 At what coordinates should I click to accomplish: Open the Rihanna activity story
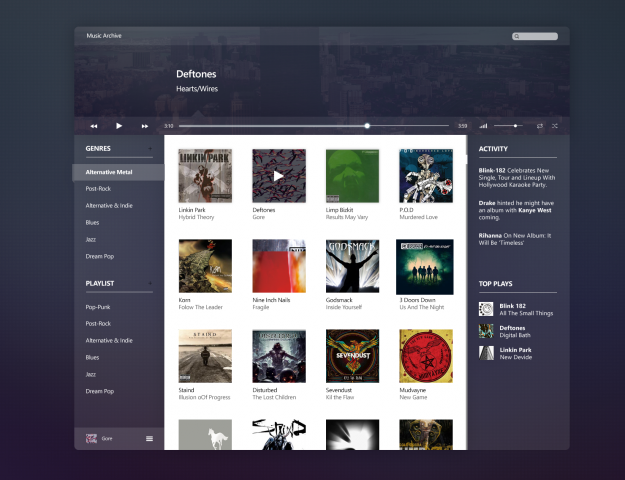(515, 239)
